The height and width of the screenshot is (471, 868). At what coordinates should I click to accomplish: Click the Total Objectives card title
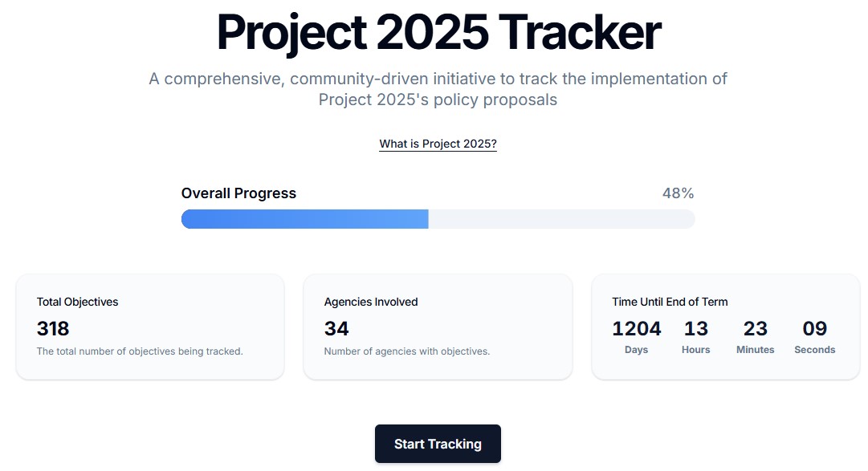77,302
